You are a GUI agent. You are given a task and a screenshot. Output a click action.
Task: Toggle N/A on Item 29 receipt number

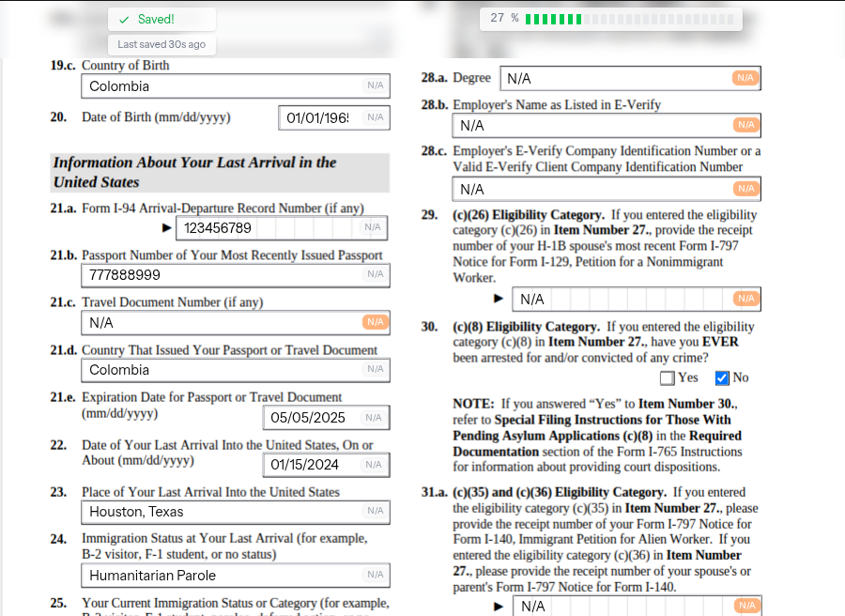pos(745,299)
